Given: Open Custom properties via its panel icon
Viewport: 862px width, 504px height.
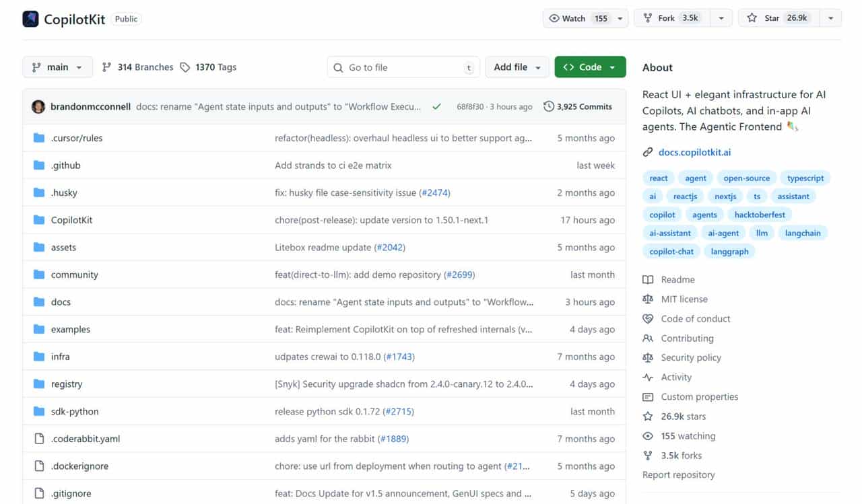Looking at the screenshot, I should click(648, 397).
